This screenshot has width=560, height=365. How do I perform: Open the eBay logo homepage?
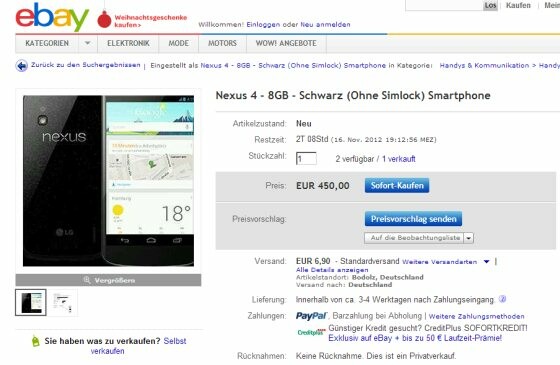click(52, 17)
